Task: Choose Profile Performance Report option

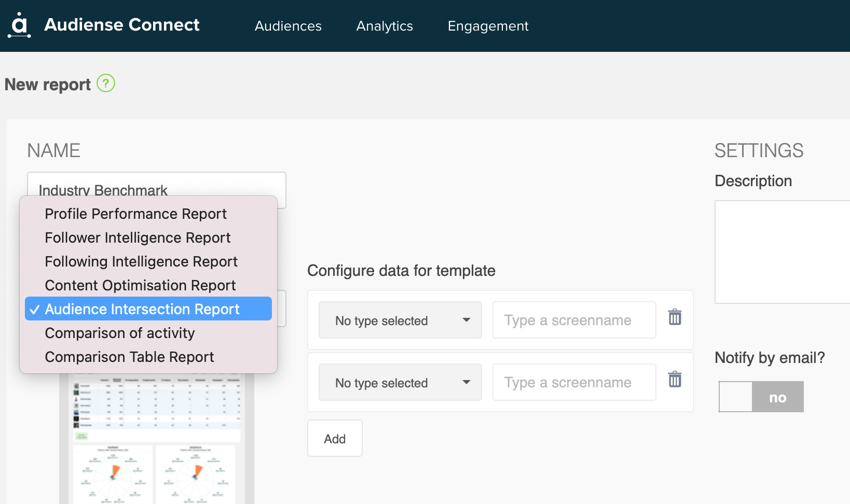Action: point(148,214)
